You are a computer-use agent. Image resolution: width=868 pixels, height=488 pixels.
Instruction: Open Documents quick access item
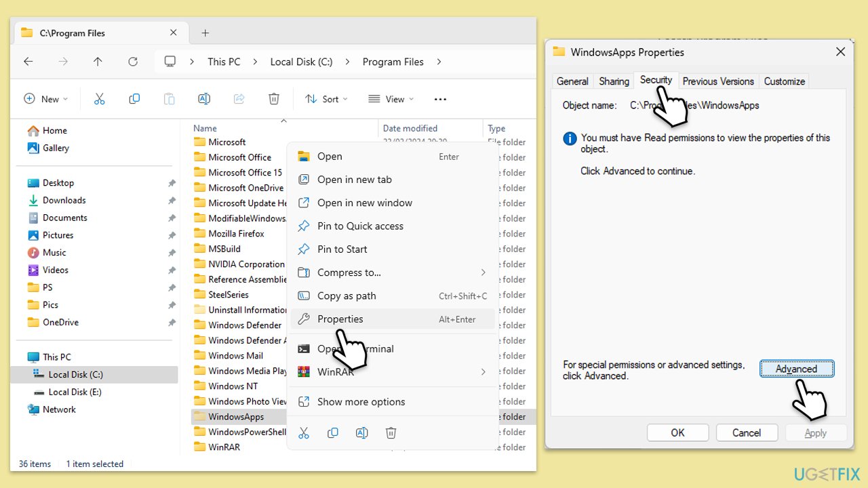58,218
